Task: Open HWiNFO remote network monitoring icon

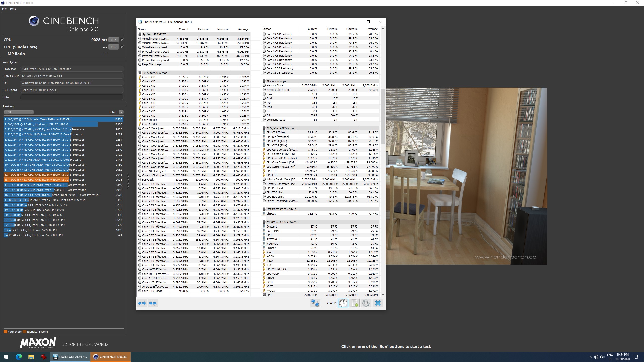Action: point(315,303)
